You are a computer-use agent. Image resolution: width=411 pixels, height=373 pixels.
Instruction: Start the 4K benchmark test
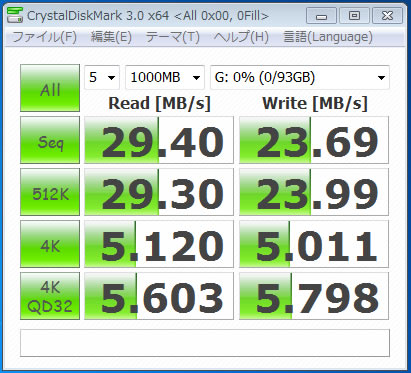coord(50,244)
